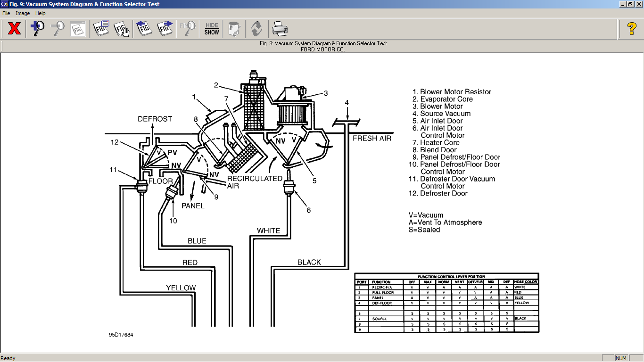Click the paint bucket toolbar icon

tap(234, 29)
